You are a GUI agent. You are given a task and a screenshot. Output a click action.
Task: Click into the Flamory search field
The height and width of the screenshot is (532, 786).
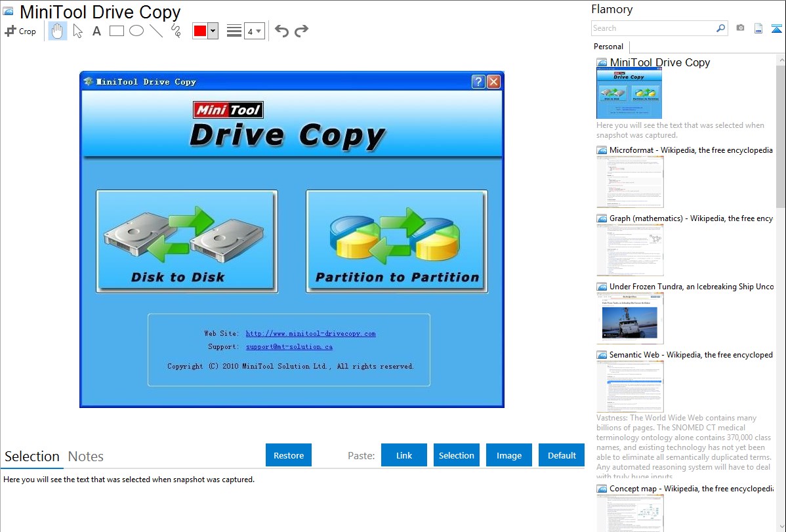tap(653, 28)
